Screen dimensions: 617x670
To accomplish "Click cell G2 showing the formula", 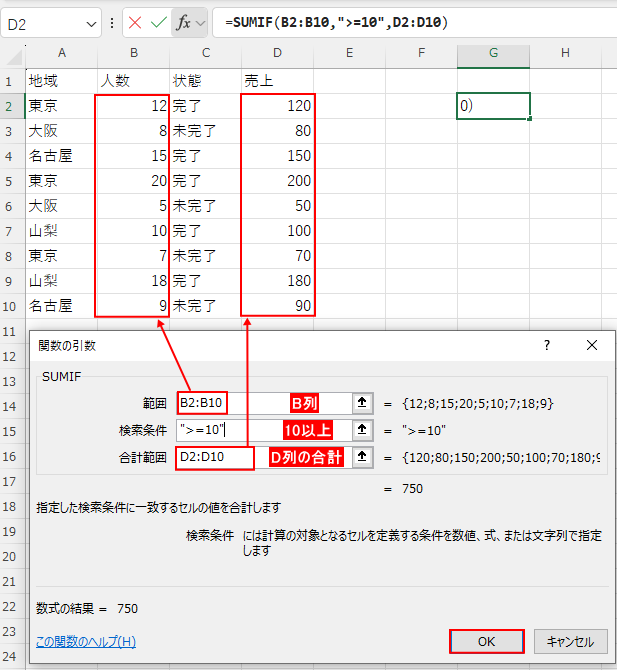I will (x=493, y=106).
